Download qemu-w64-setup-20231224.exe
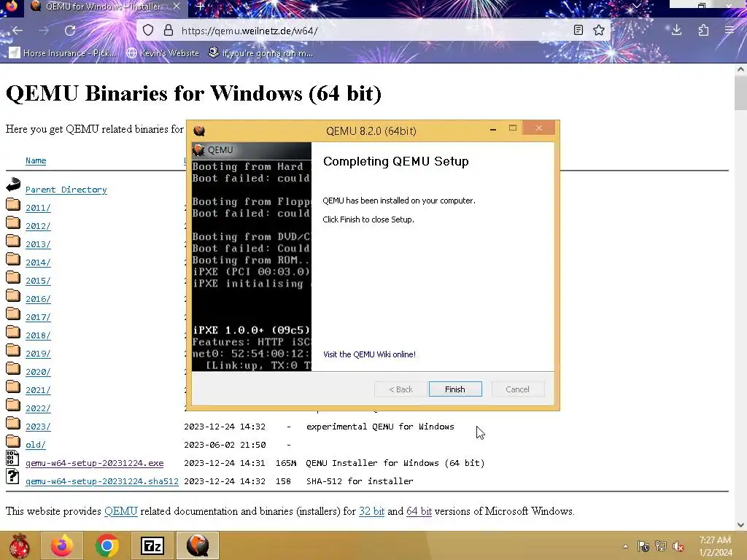The width and height of the screenshot is (747, 560). 94,463
